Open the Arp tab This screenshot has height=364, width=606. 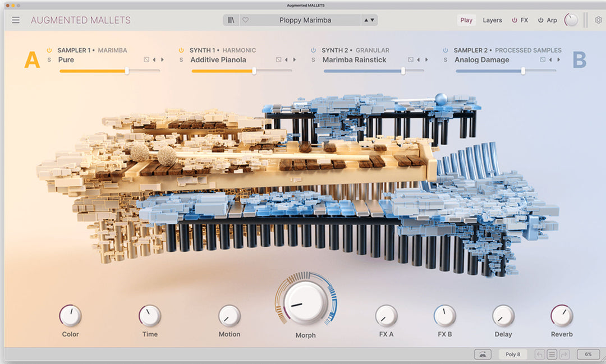coord(552,20)
